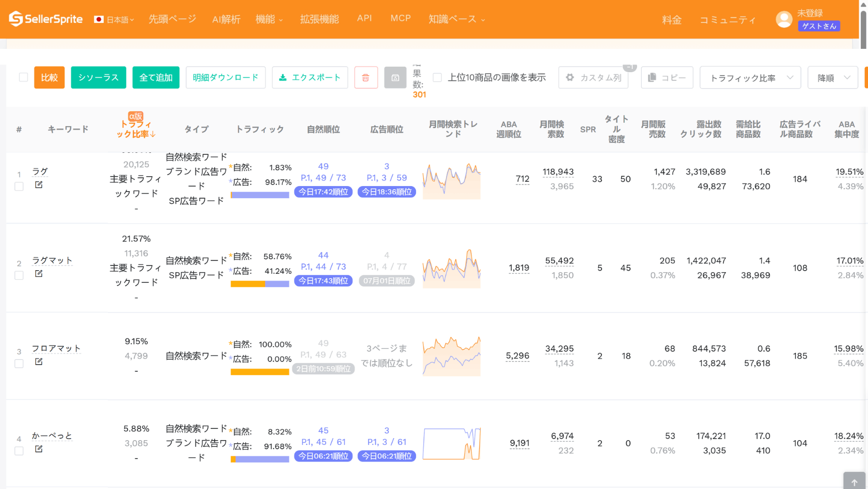Click the シソーラス button
868x489 pixels.
99,77
